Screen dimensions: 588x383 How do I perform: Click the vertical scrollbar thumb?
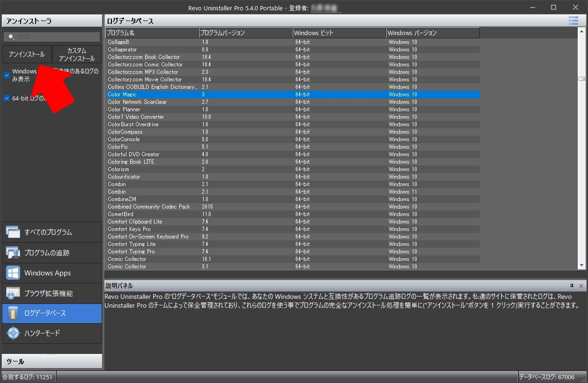pyautogui.click(x=581, y=79)
